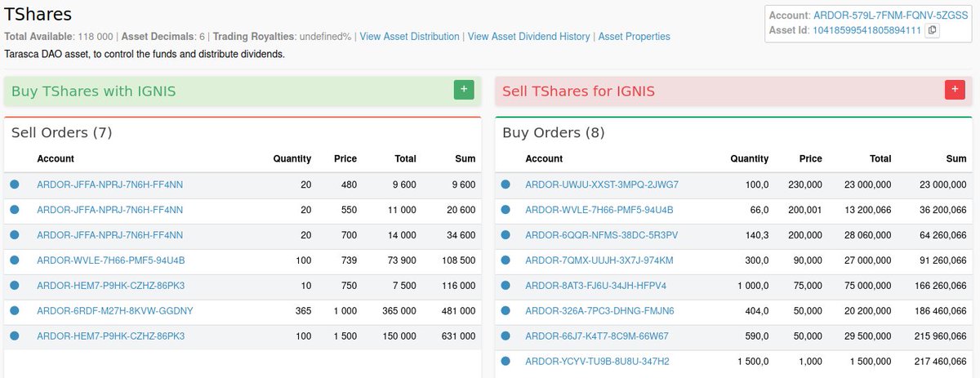The width and height of the screenshot is (980, 378).
Task: Expand the Buy TShares with IGNIS form
Action: tap(464, 91)
